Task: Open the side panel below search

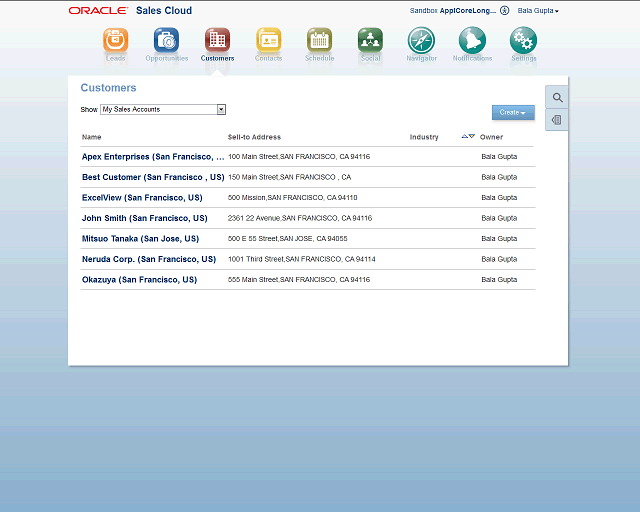Action: (x=557, y=120)
